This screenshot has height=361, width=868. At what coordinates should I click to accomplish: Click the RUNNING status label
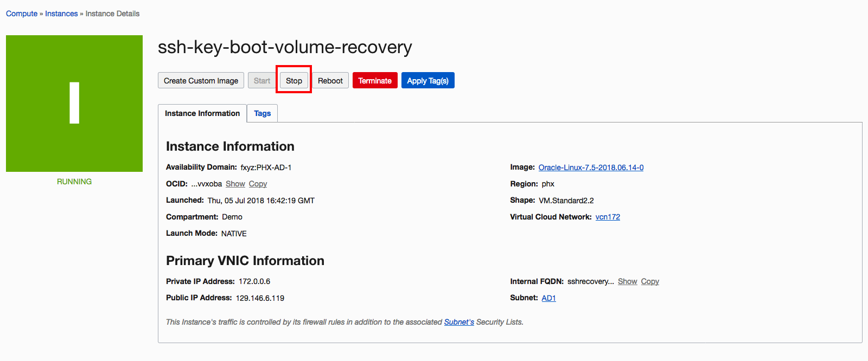74,182
